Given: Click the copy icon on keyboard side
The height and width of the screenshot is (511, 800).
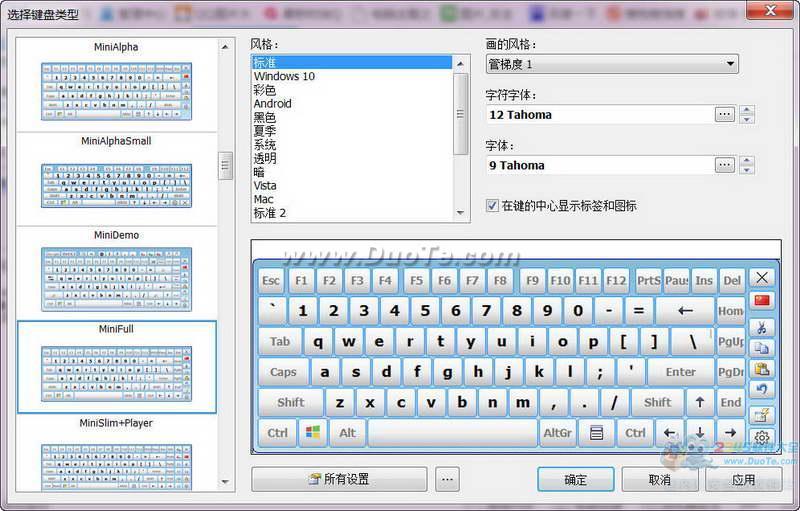Looking at the screenshot, I should coord(762,348).
